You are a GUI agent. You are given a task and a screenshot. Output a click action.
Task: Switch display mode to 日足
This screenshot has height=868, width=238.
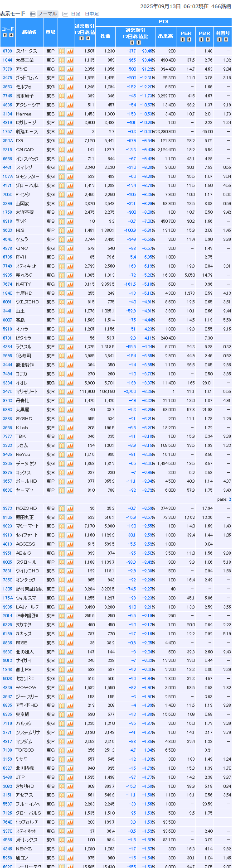click(76, 14)
